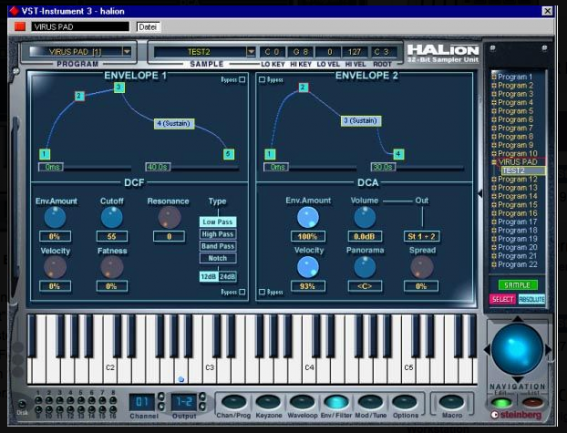The image size is (567, 433).
Task: Click the blue Navigation ball
Action: [x=517, y=349]
